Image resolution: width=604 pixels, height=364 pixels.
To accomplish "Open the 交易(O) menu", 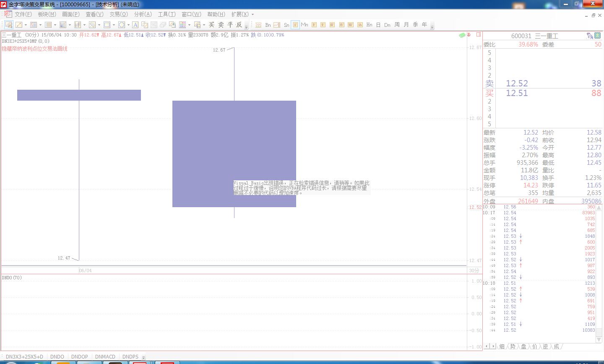I will [x=119, y=14].
